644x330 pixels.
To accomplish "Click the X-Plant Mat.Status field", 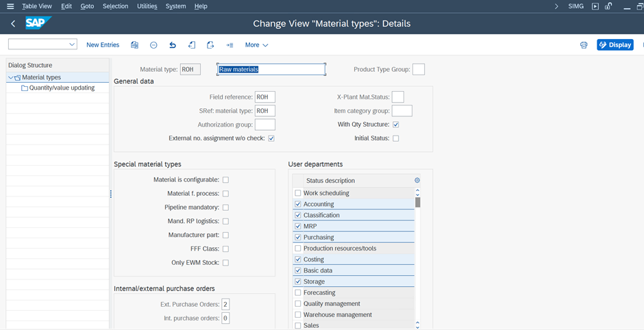I will [x=398, y=97].
